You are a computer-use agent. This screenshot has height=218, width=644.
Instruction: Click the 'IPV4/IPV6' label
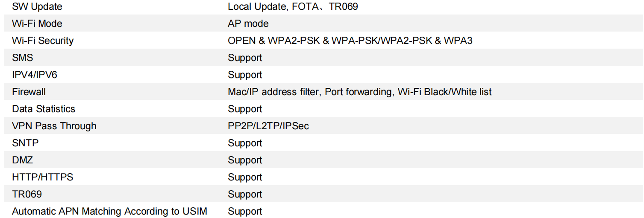pos(34,75)
